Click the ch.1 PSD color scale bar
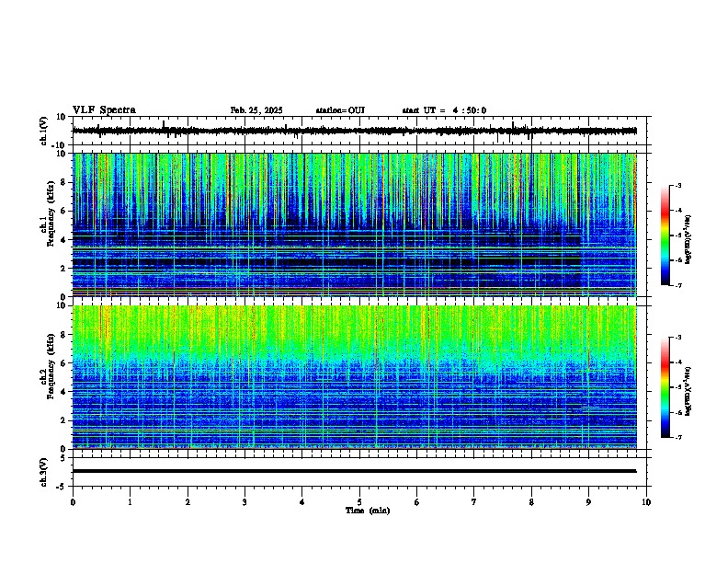 point(665,236)
